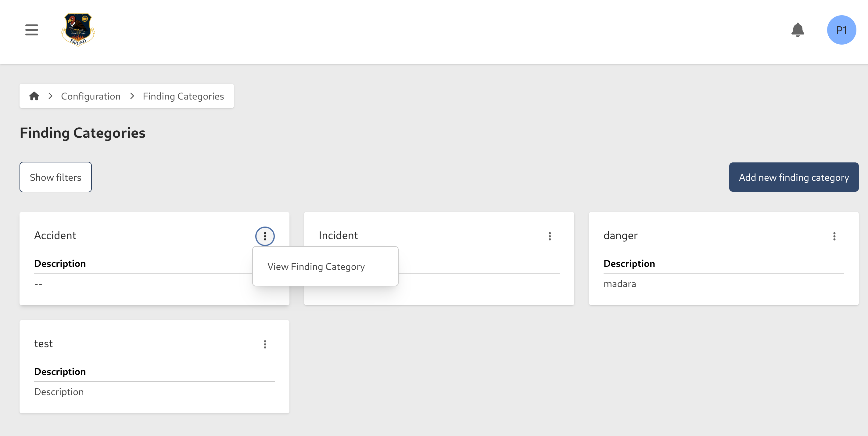Click the Finding Categories page heading

tap(83, 133)
